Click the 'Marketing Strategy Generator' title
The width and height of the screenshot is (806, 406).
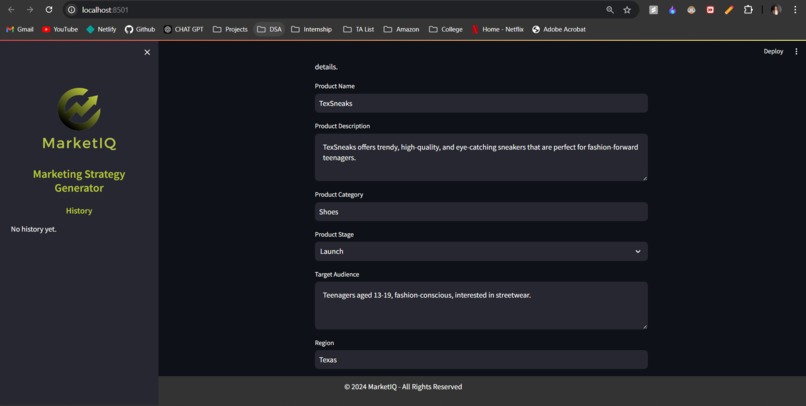click(79, 181)
